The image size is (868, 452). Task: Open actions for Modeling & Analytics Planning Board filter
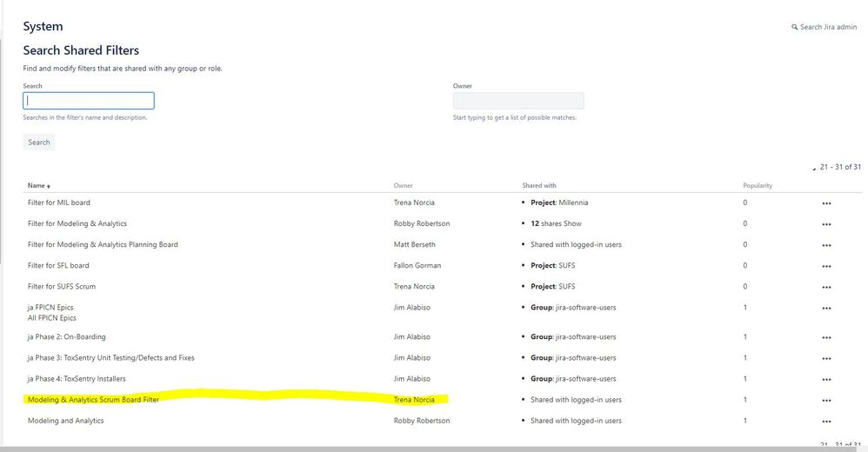826,246
